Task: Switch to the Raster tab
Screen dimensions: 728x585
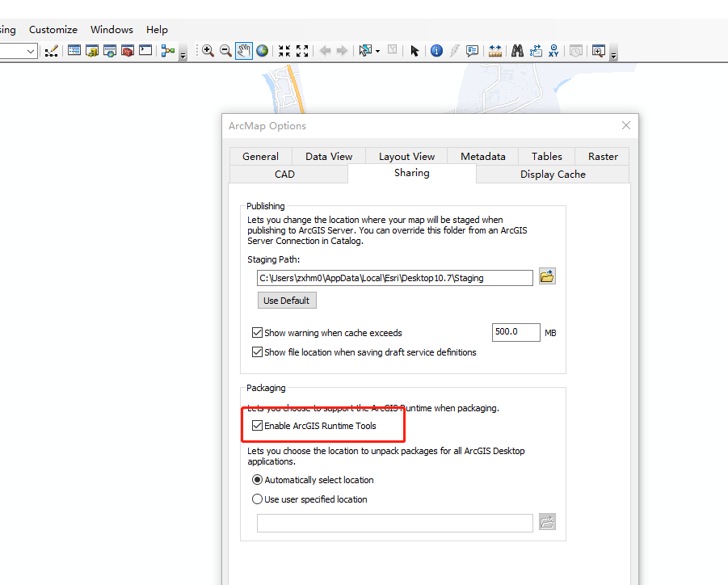Action: click(x=601, y=156)
